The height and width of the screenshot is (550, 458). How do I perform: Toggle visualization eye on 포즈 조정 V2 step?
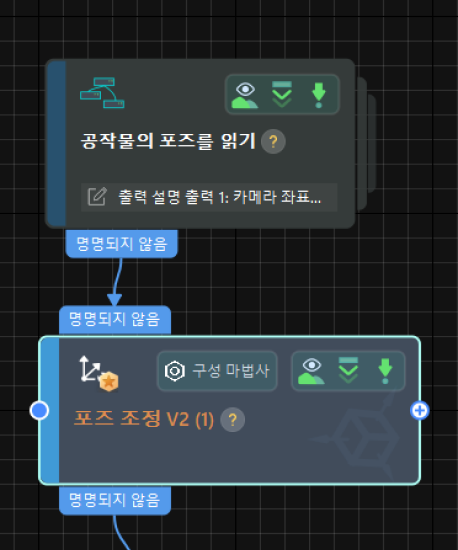[x=311, y=371]
